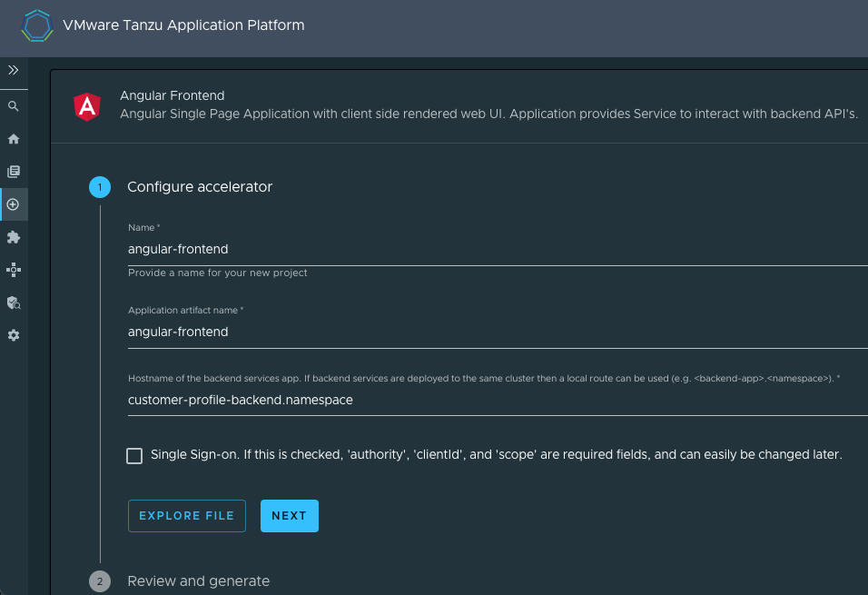The height and width of the screenshot is (595, 868).
Task: Click the Explore File button
Action: coord(186,516)
